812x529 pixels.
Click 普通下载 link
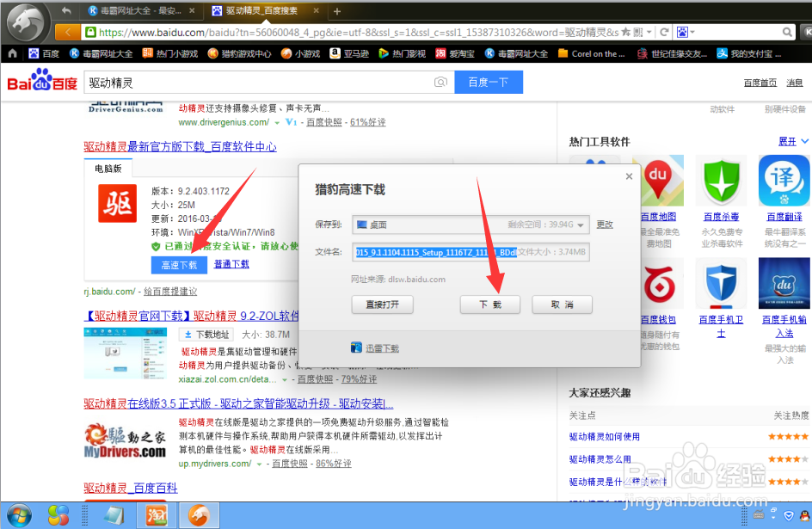point(231,264)
